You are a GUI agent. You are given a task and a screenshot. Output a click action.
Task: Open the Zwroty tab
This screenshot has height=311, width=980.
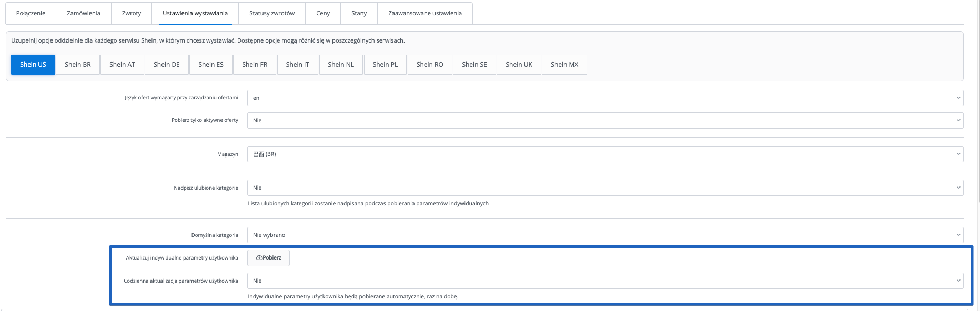[x=131, y=13]
